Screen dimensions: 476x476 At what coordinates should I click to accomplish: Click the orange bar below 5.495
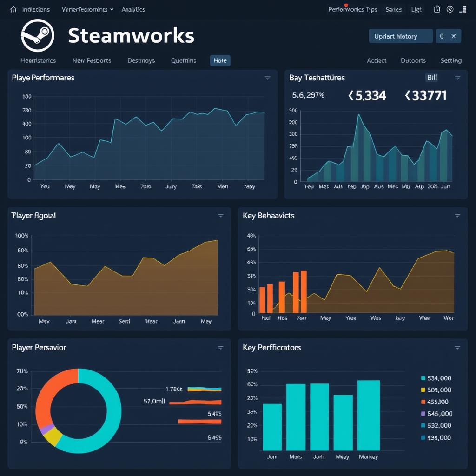tap(200, 421)
